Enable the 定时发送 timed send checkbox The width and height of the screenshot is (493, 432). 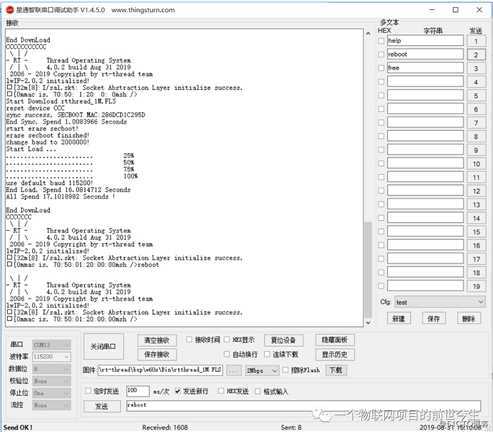click(88, 391)
